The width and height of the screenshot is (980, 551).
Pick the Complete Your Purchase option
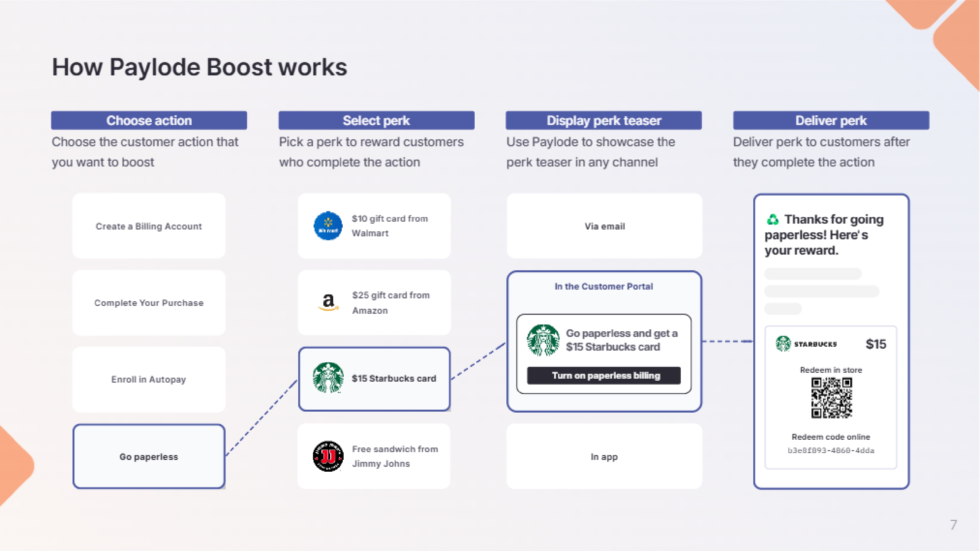pos(149,303)
